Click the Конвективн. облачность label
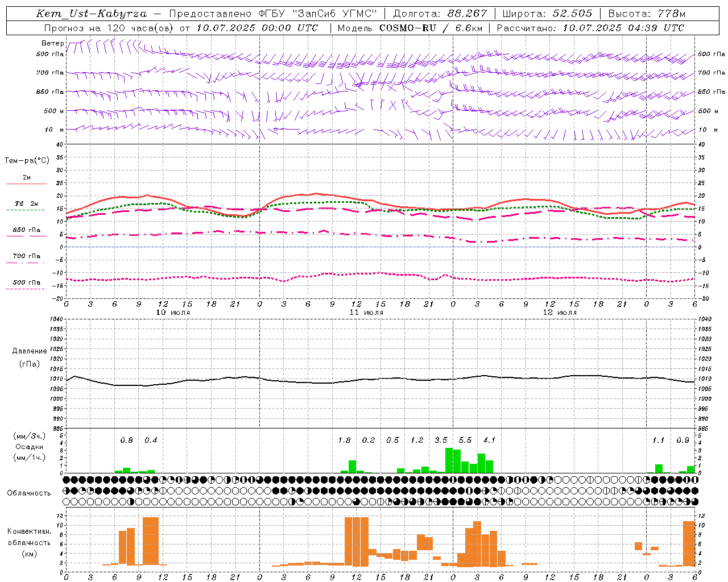Screen dimensions: 728x582 pyautogui.click(x=29, y=542)
